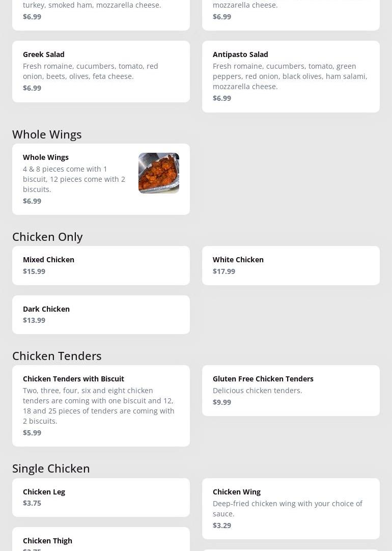
Task: Click the Whole Wings section heading
Action: (47, 134)
